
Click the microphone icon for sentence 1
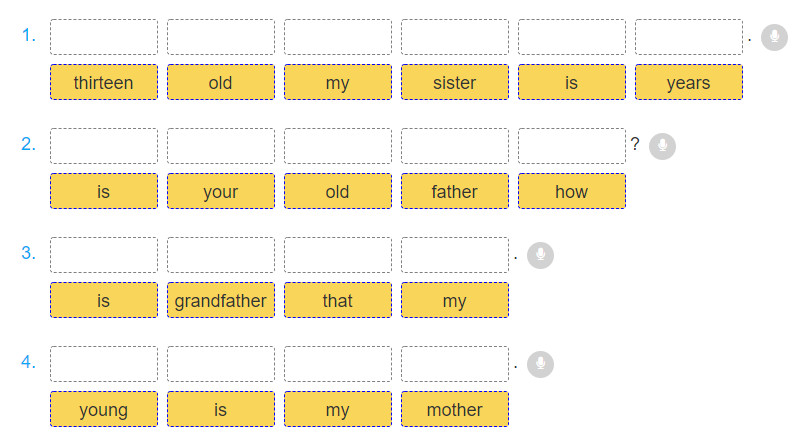[x=773, y=38]
